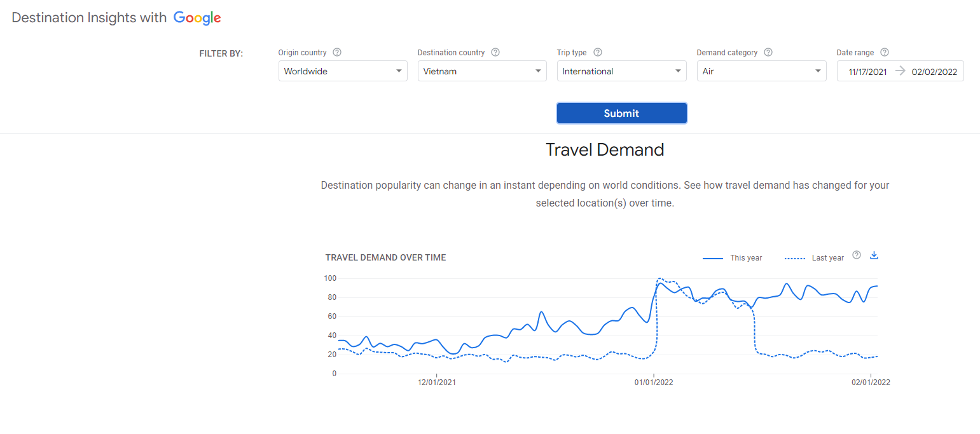Open the Origin country Worldwide dropdown
Viewport: 980px width, 434px height.
(x=343, y=71)
